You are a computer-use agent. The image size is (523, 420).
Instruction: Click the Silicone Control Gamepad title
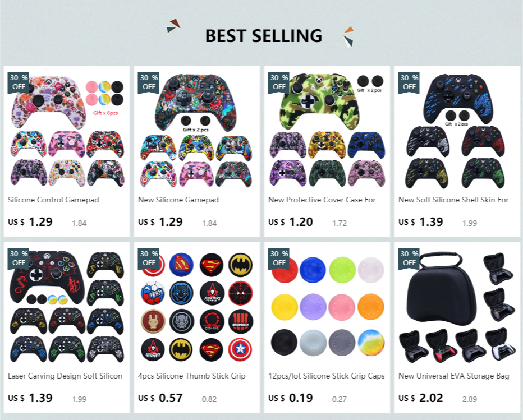53,200
